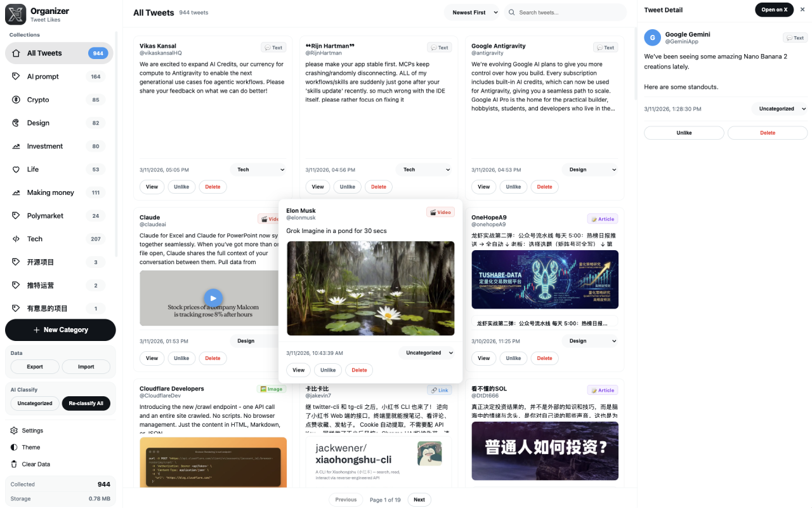Click the Article badge on OneHopeA9 card

(603, 219)
